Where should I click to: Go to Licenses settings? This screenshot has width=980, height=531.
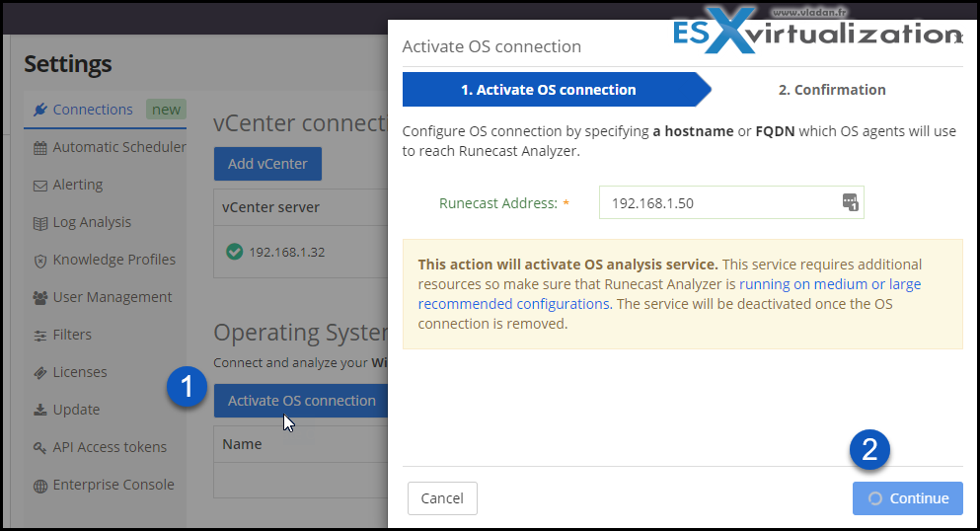coord(79,372)
